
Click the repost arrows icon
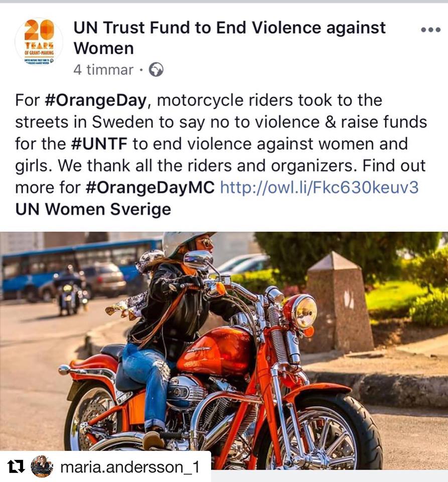pyautogui.click(x=16, y=466)
